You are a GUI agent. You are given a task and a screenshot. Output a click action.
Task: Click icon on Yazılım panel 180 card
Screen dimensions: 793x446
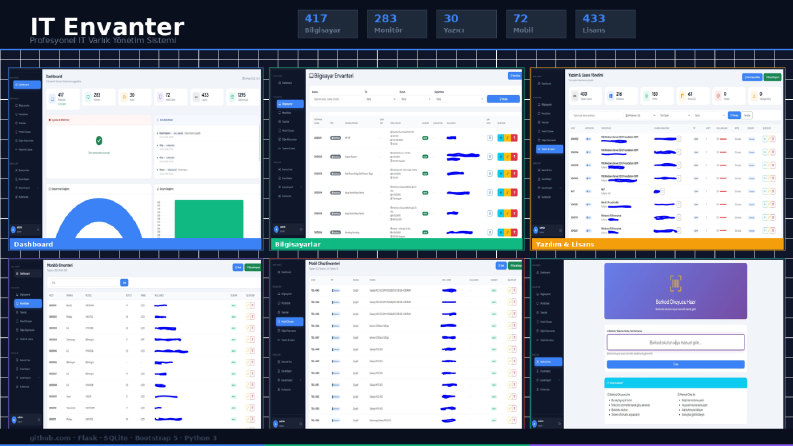pos(646,95)
